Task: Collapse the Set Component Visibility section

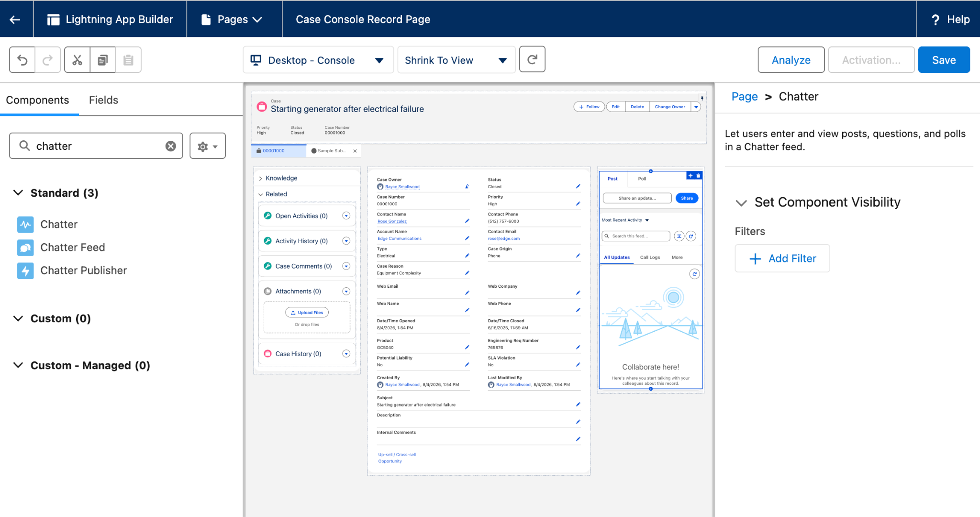Action: click(741, 203)
